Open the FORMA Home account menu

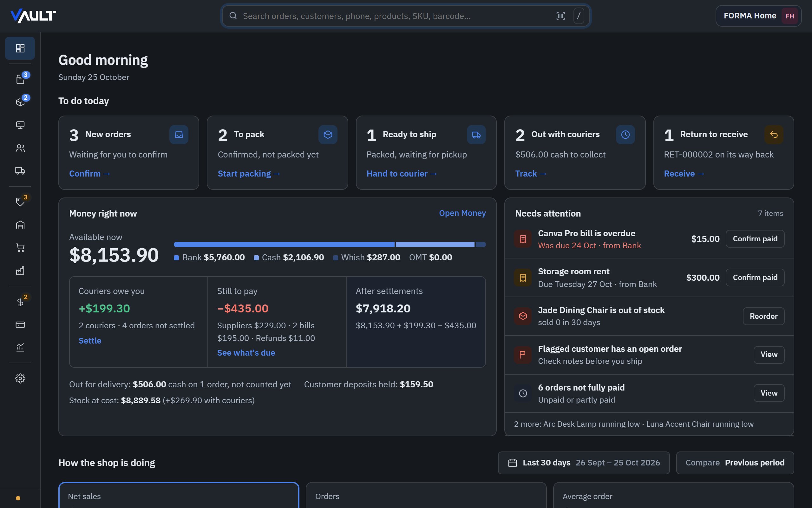pyautogui.click(x=758, y=16)
